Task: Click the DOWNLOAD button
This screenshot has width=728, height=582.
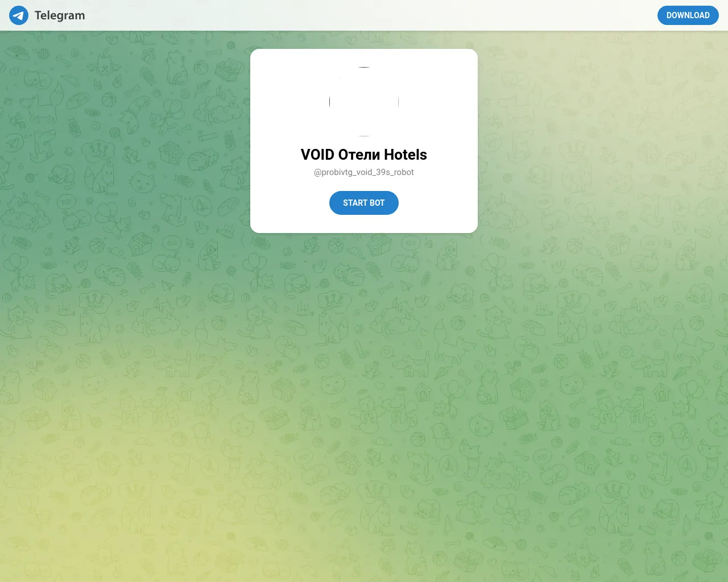Action: point(688,15)
